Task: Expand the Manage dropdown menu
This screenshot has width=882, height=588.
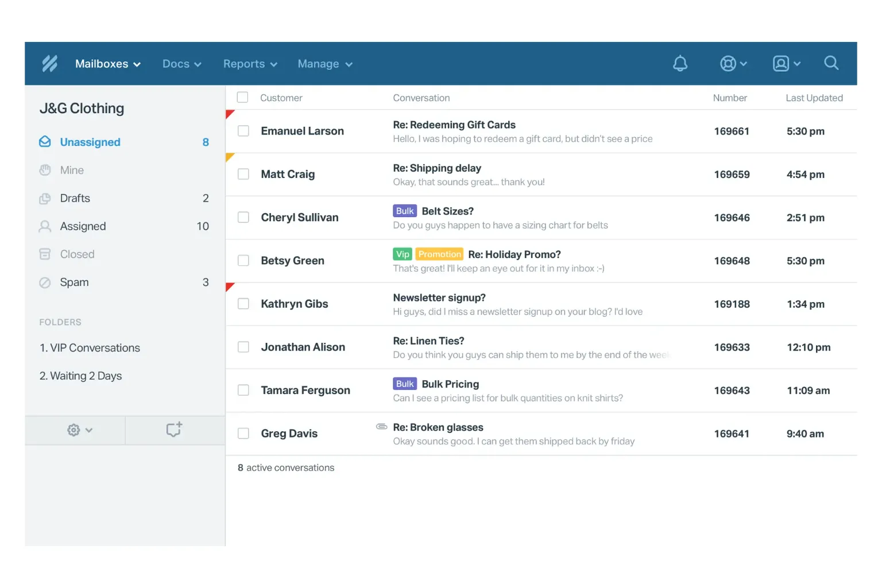Action: pyautogui.click(x=325, y=64)
